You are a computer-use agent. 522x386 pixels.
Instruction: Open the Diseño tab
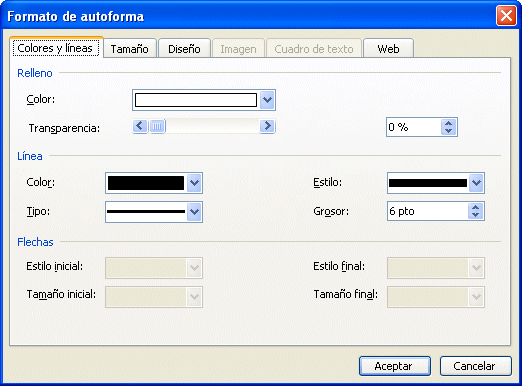(184, 49)
